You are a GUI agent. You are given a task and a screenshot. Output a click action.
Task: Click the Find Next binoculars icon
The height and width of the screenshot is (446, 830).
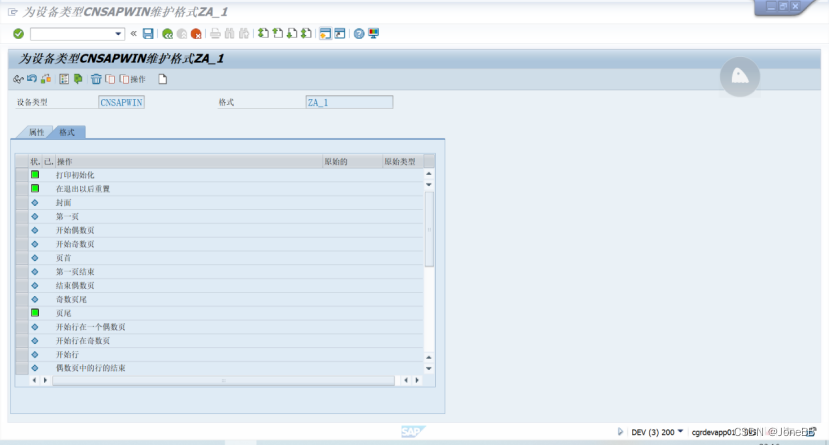point(244,34)
